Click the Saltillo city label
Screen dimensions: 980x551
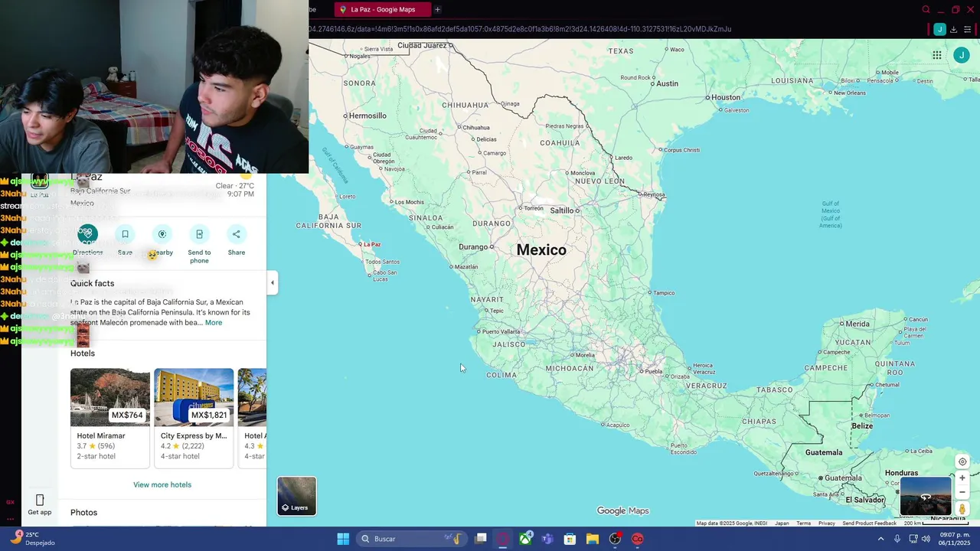[x=562, y=210]
